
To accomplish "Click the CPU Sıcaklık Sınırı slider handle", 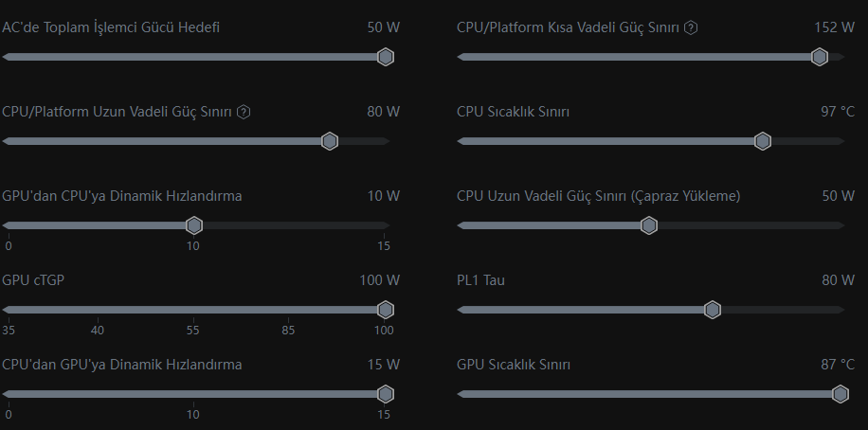I will pyautogui.click(x=763, y=141).
